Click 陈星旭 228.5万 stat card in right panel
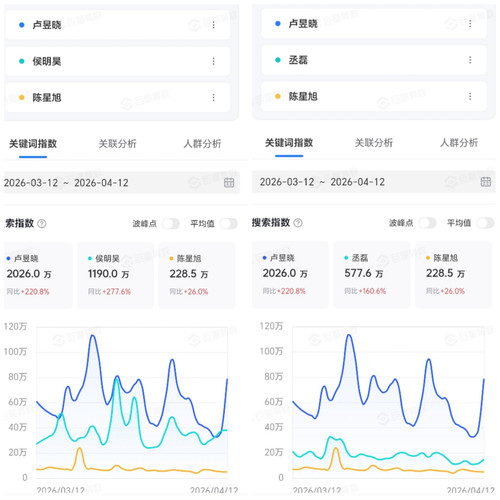 (x=453, y=274)
